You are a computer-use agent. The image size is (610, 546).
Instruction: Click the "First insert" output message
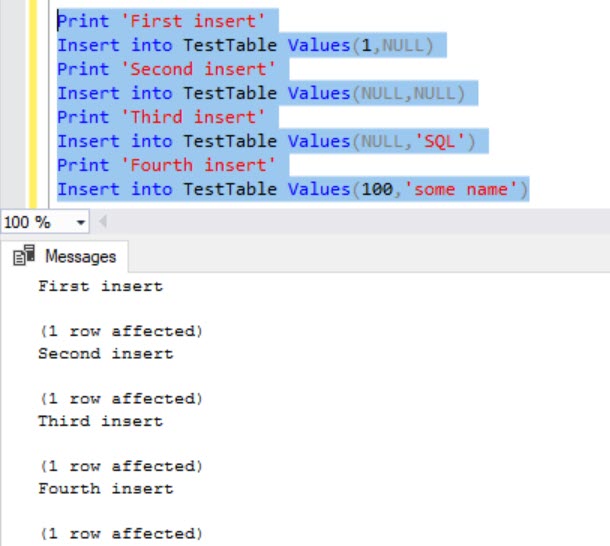[x=100, y=286]
